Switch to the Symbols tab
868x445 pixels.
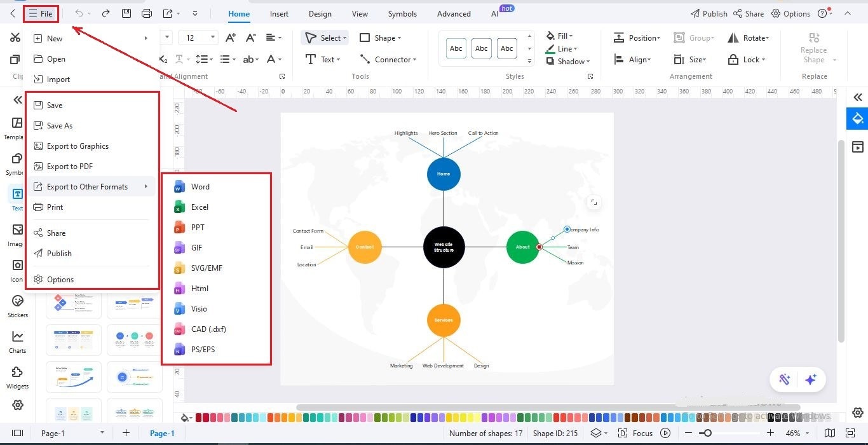coord(402,13)
